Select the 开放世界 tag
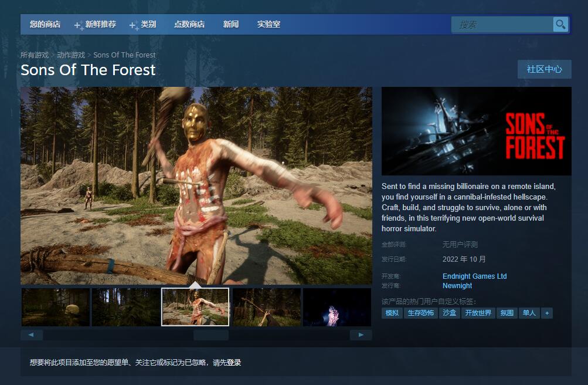The image size is (588, 385). click(478, 313)
